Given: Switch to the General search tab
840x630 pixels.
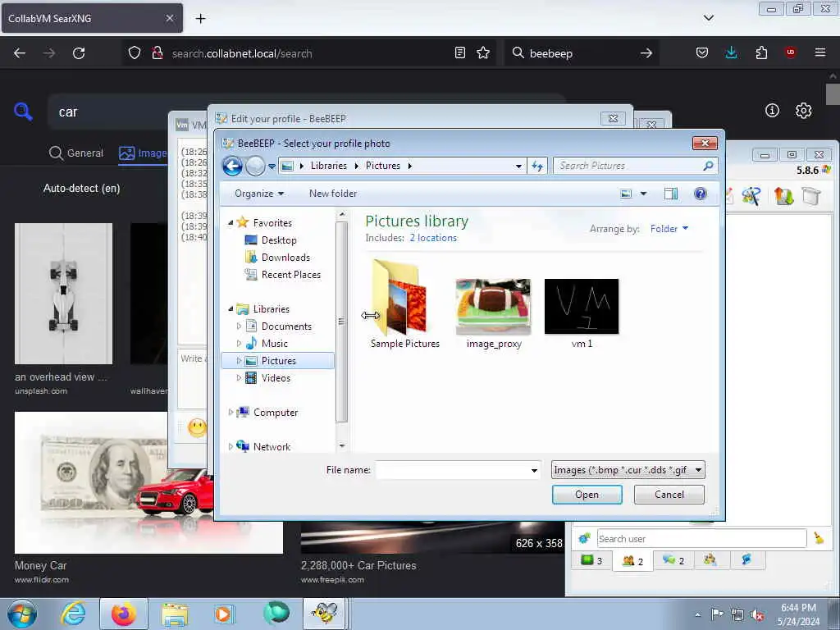Looking at the screenshot, I should click(x=76, y=153).
